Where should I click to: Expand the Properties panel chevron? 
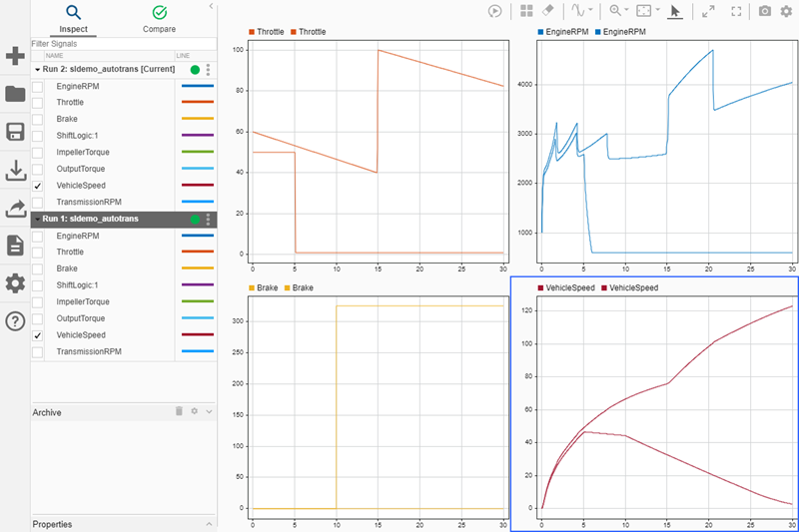click(209, 524)
